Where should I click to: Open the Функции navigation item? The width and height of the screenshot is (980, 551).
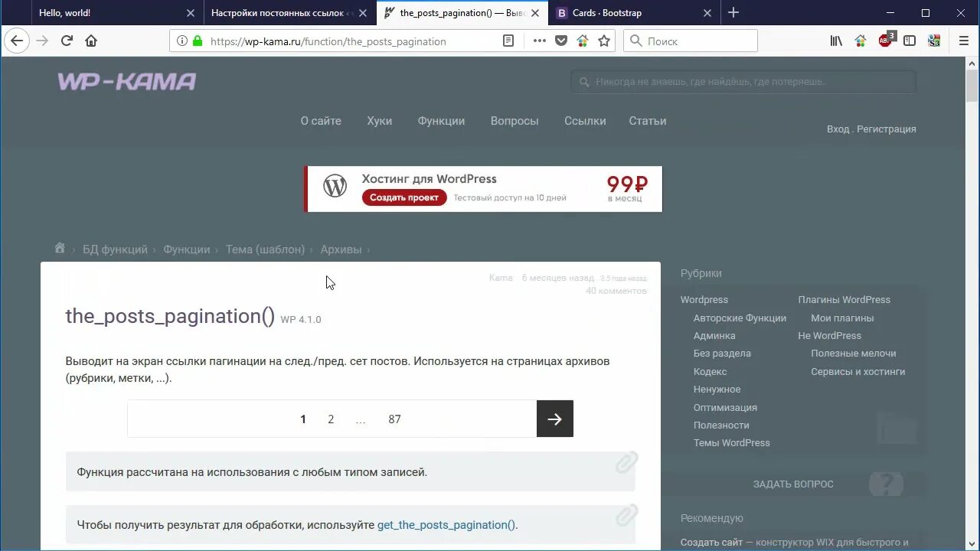[x=441, y=121]
